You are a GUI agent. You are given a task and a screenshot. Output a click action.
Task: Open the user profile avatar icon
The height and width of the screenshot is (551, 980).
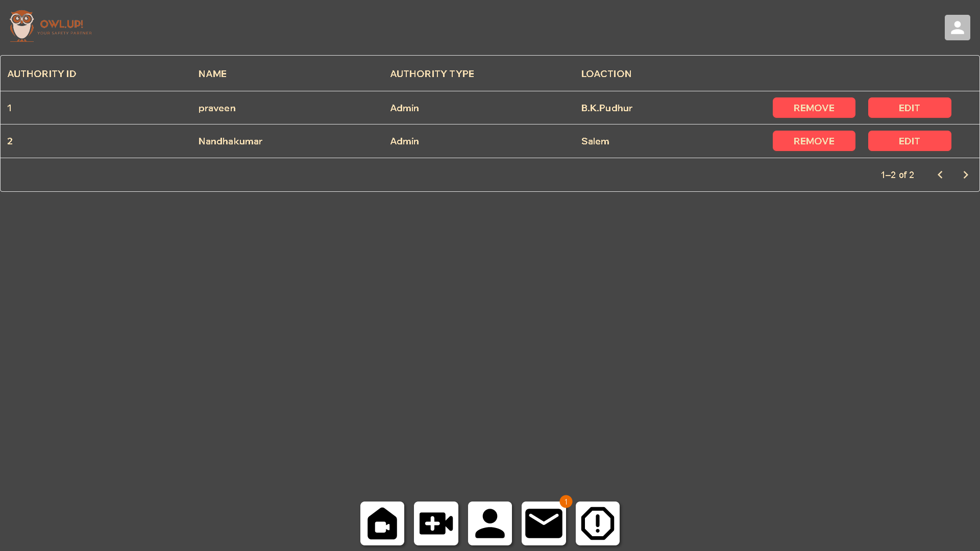[957, 28]
